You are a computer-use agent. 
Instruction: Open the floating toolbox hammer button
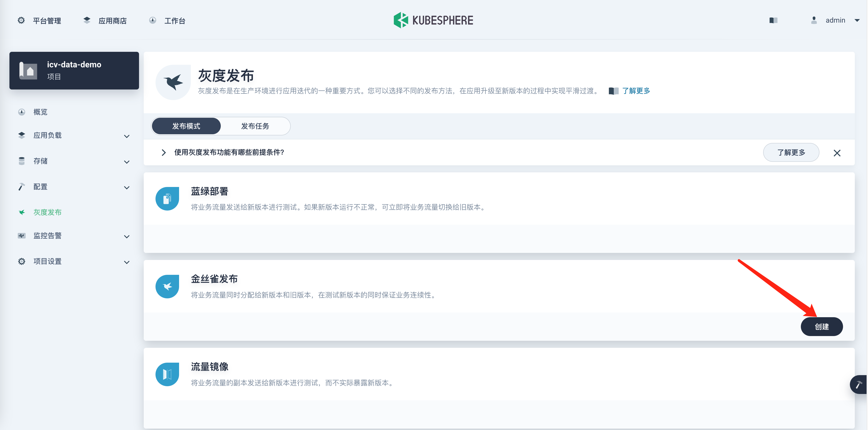click(858, 384)
